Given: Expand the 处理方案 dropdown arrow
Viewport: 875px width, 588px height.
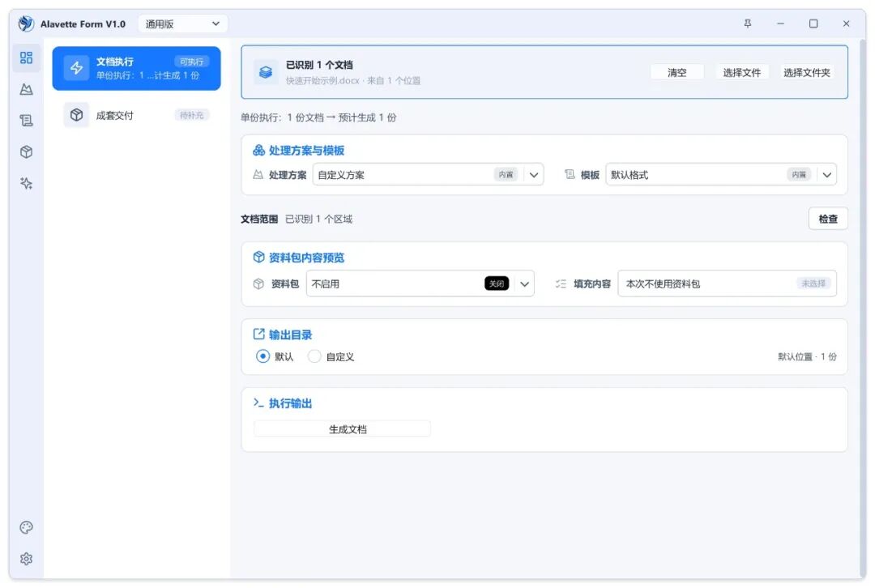Looking at the screenshot, I should click(533, 175).
